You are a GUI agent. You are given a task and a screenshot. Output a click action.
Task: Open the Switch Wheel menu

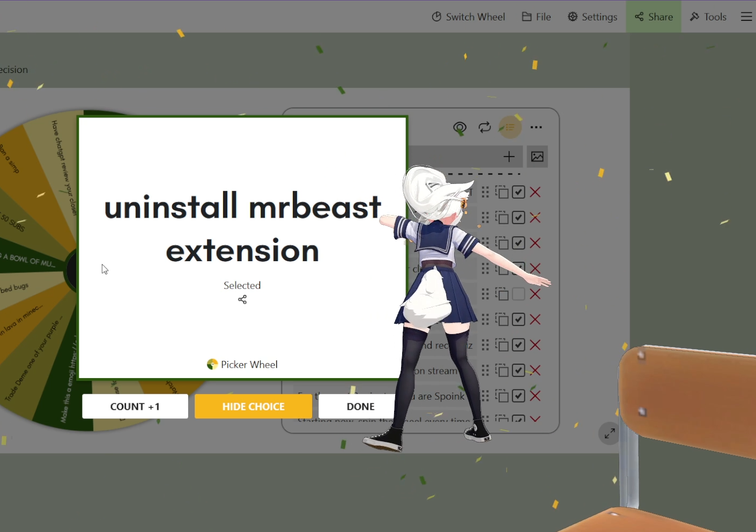pos(468,17)
